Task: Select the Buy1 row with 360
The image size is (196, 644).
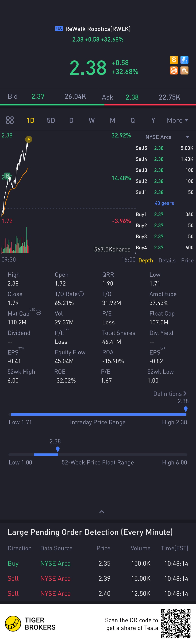Action: [x=164, y=214]
